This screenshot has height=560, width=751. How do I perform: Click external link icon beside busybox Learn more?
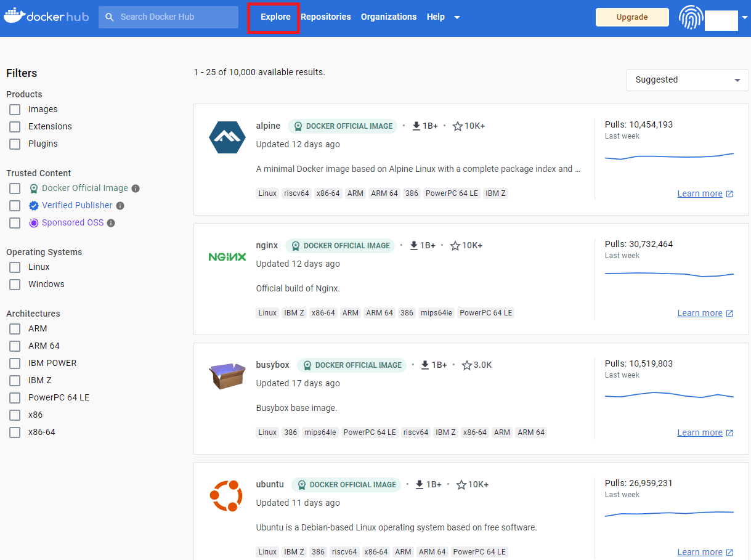pos(729,433)
